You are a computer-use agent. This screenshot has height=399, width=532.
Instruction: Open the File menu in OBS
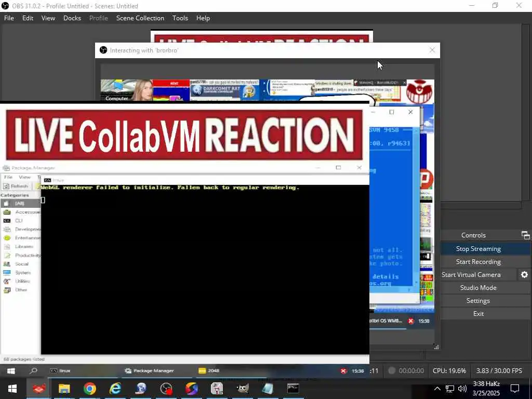pyautogui.click(x=9, y=18)
